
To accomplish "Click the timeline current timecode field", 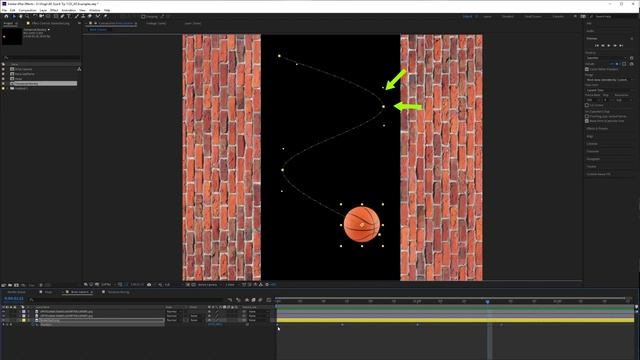I will click(13, 299).
